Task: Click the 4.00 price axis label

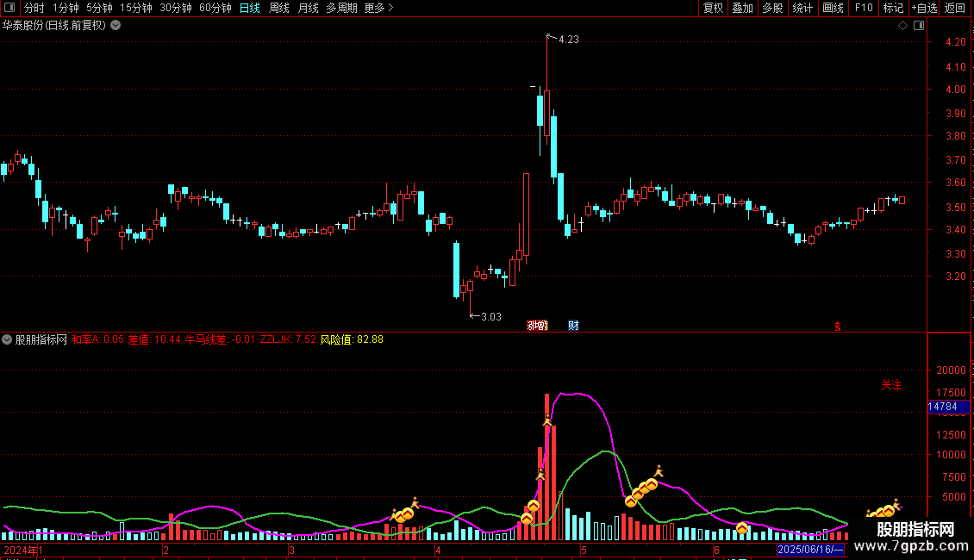Action: (955, 90)
